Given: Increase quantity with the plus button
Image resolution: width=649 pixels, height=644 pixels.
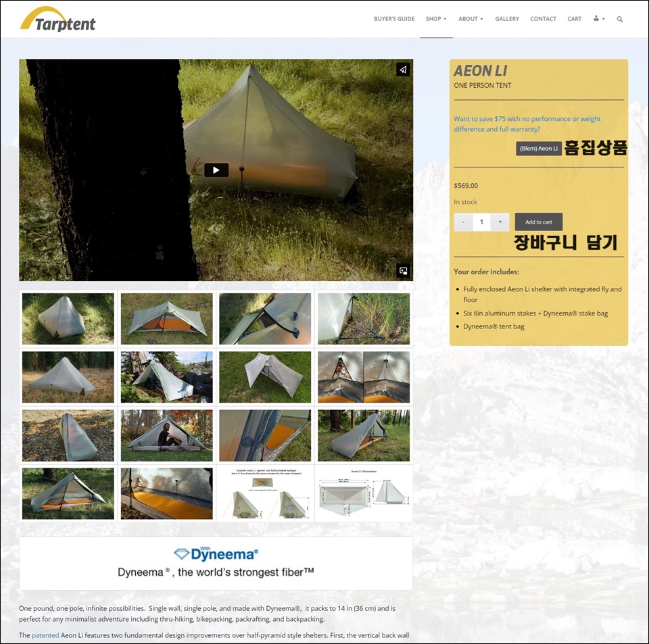Looking at the screenshot, I should coord(500,222).
